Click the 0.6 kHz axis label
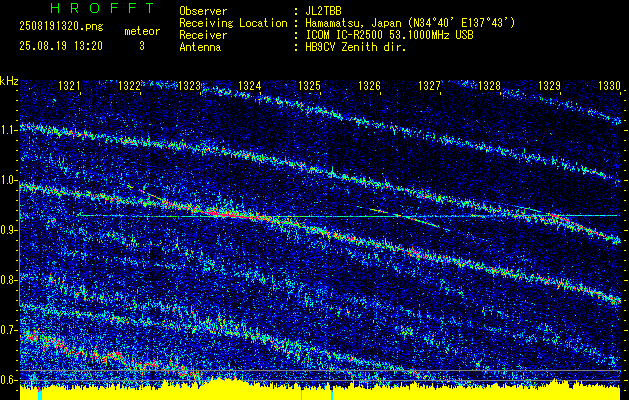The height and width of the screenshot is (400, 629). pos(9,380)
